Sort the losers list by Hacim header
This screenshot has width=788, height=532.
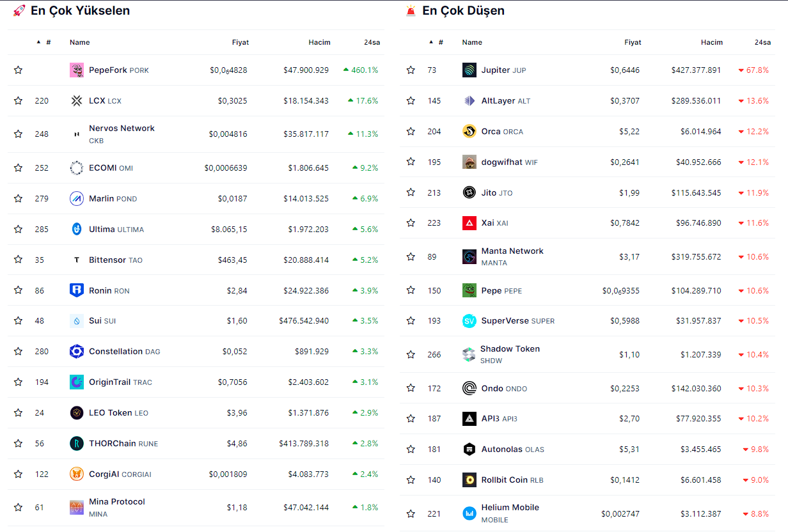(x=711, y=42)
